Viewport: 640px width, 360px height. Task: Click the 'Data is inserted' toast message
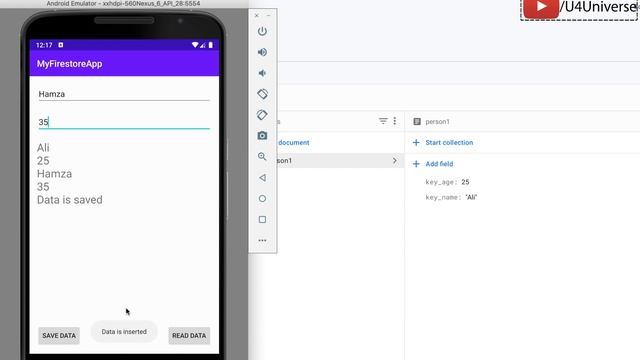coord(124,332)
